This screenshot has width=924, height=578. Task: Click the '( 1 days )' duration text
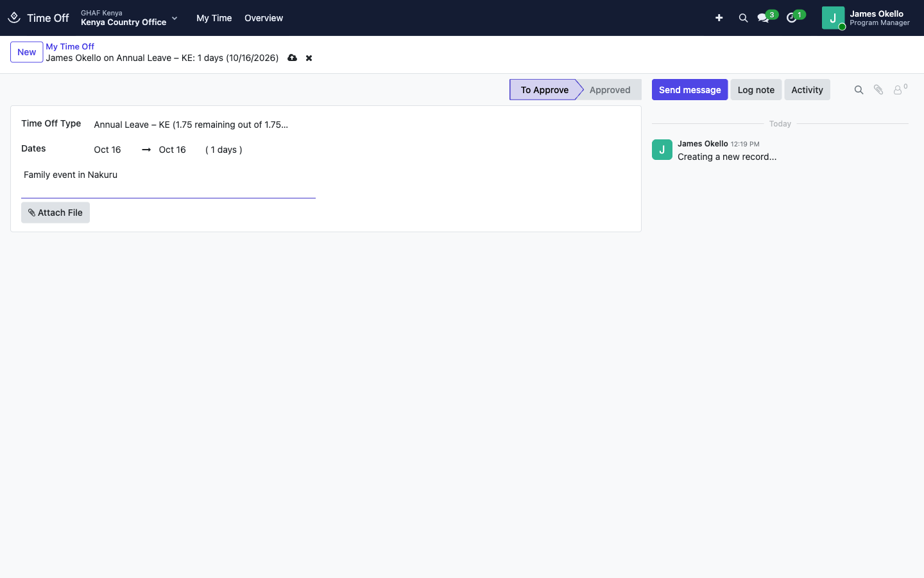224,150
